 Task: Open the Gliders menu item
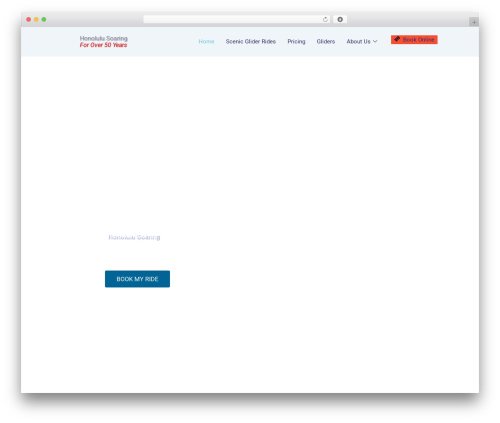326,41
